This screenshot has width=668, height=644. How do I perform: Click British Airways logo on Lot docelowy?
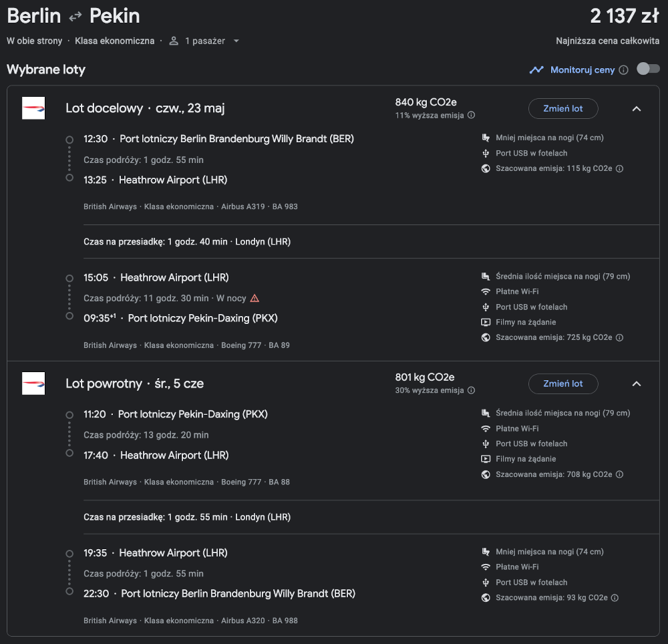(33, 108)
